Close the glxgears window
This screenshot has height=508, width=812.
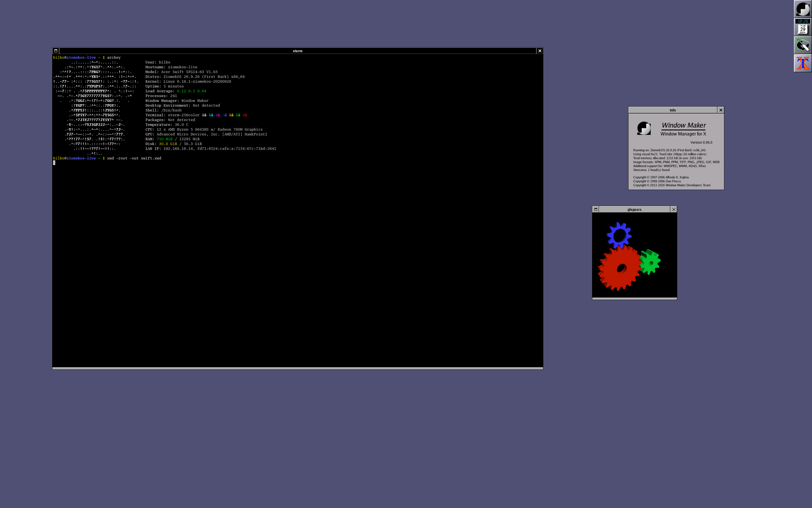[673, 209]
